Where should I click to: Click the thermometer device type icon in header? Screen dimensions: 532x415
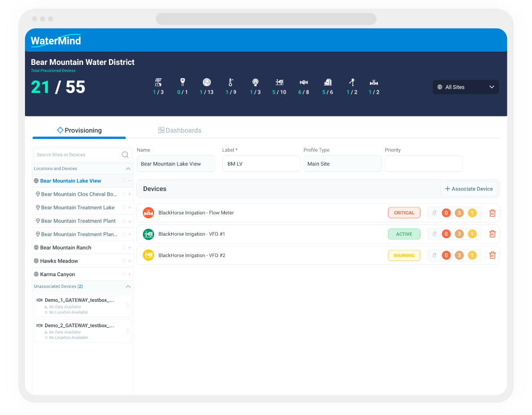pyautogui.click(x=231, y=82)
